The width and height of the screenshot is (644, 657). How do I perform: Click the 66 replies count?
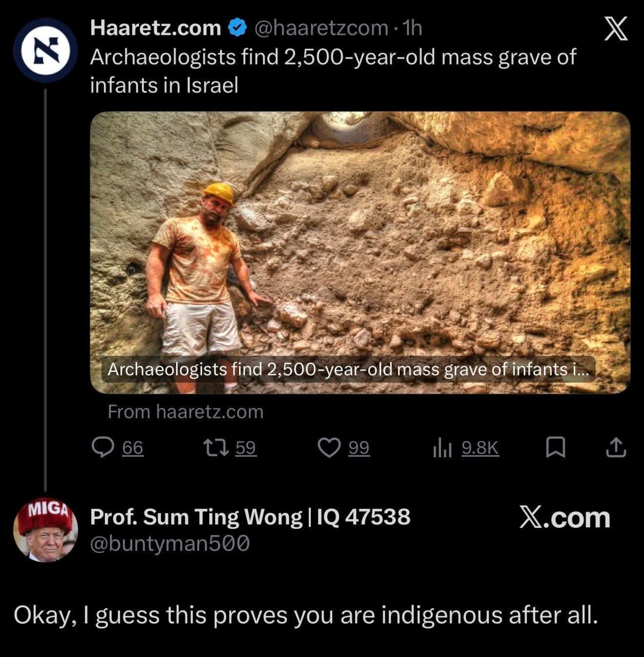133,448
